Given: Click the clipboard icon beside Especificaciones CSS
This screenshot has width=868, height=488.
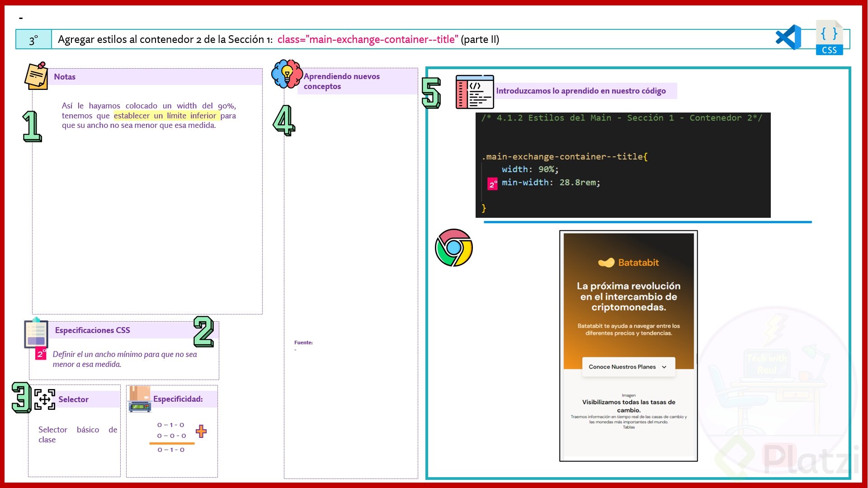Looking at the screenshot, I should coord(36,333).
